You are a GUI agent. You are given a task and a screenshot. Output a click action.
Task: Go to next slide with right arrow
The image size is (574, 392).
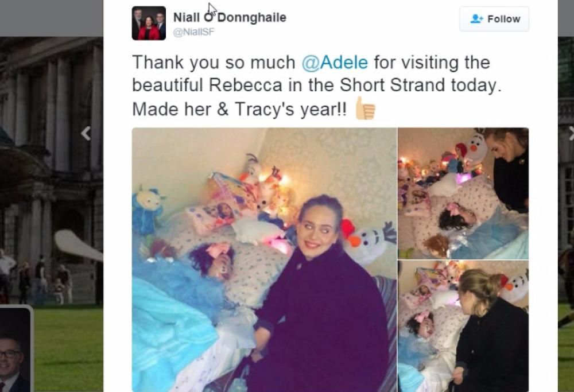[x=571, y=133]
